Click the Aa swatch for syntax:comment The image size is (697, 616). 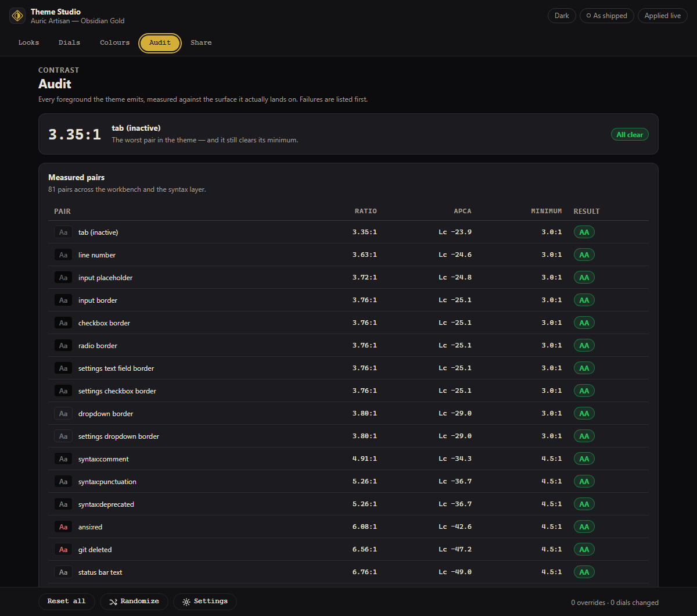point(63,459)
